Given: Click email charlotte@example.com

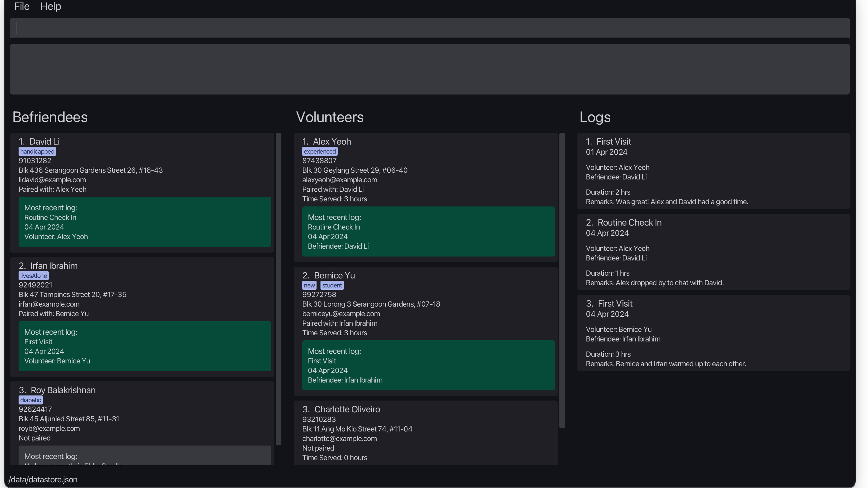Looking at the screenshot, I should point(339,438).
